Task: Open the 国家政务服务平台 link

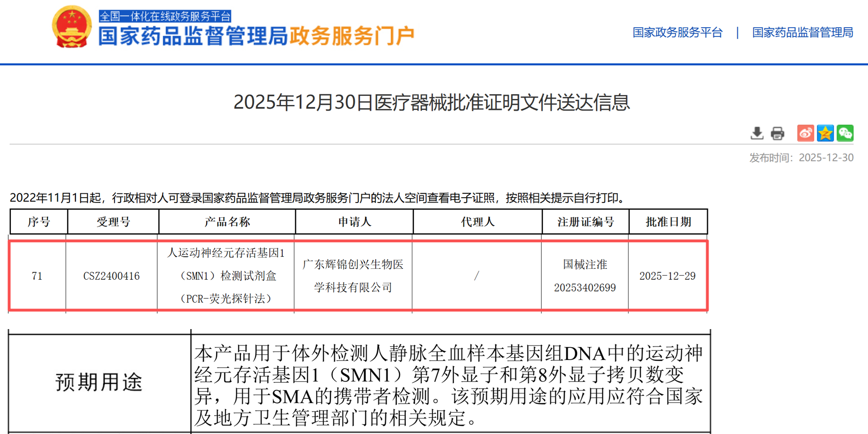Action: (x=677, y=33)
